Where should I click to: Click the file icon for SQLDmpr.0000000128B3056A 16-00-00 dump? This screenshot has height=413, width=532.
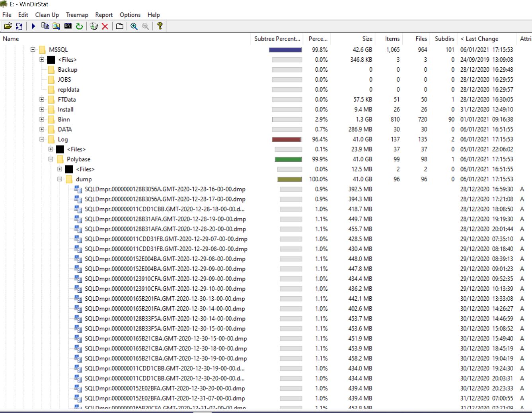78,189
